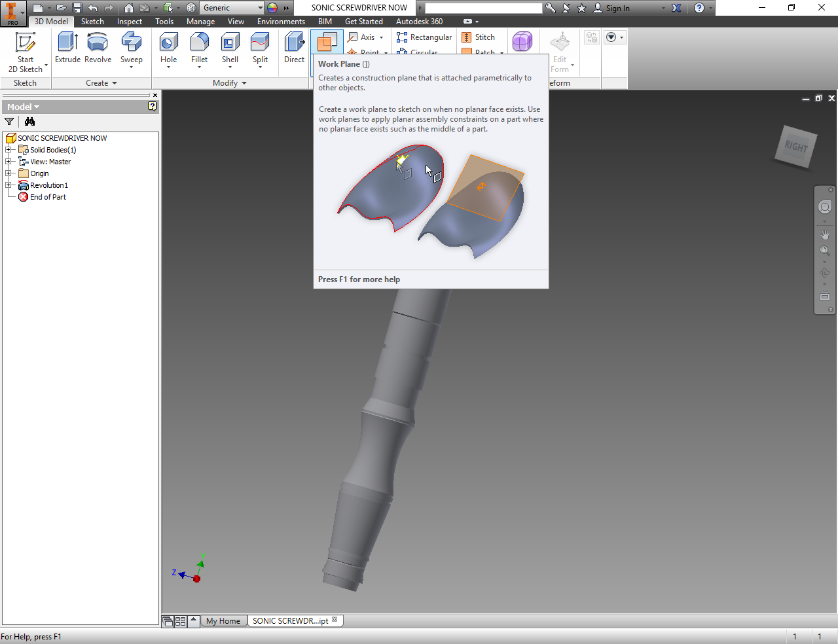Open the Manage ribbon tab
Viewport: 838px width, 644px height.
(x=200, y=22)
